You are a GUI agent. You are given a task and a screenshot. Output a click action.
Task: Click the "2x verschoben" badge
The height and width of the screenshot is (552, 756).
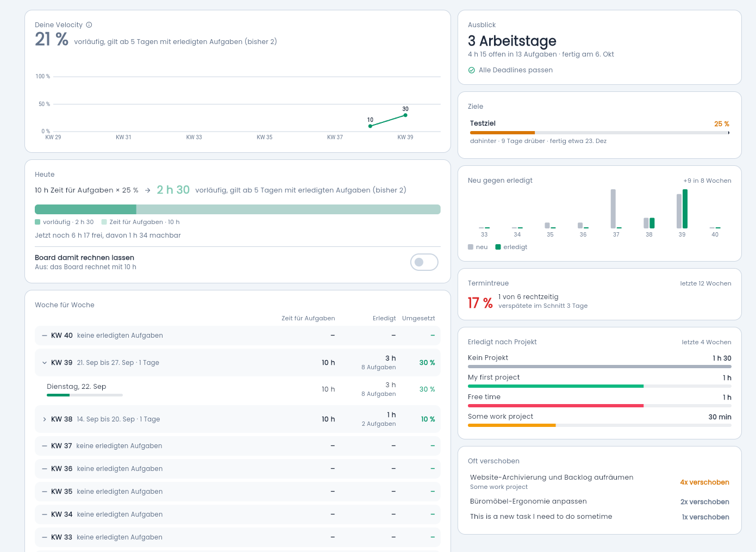coord(705,502)
